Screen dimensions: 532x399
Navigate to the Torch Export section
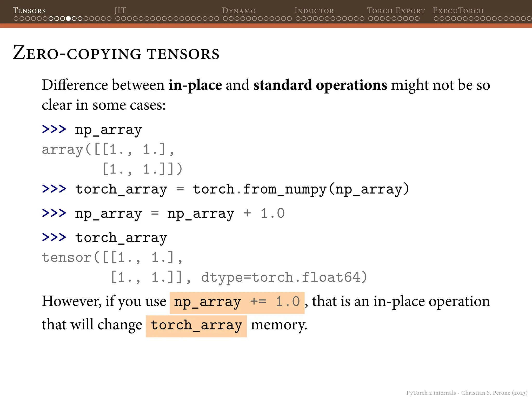click(396, 11)
